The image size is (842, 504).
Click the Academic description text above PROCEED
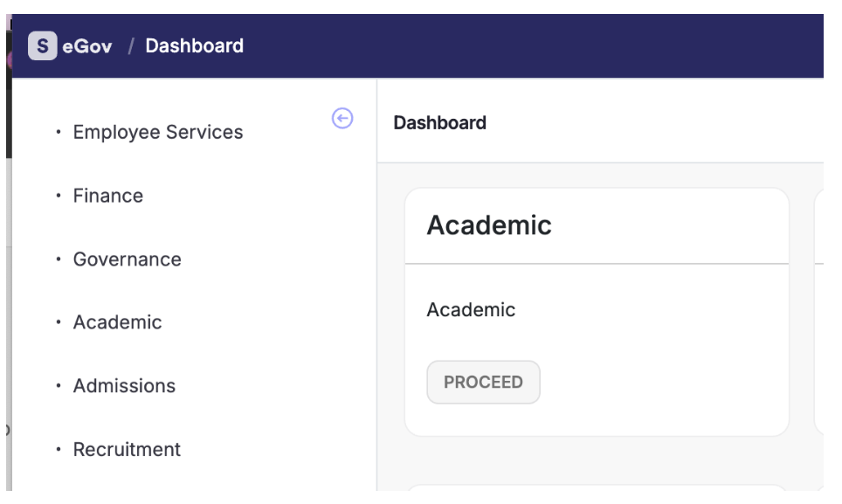pos(471,310)
